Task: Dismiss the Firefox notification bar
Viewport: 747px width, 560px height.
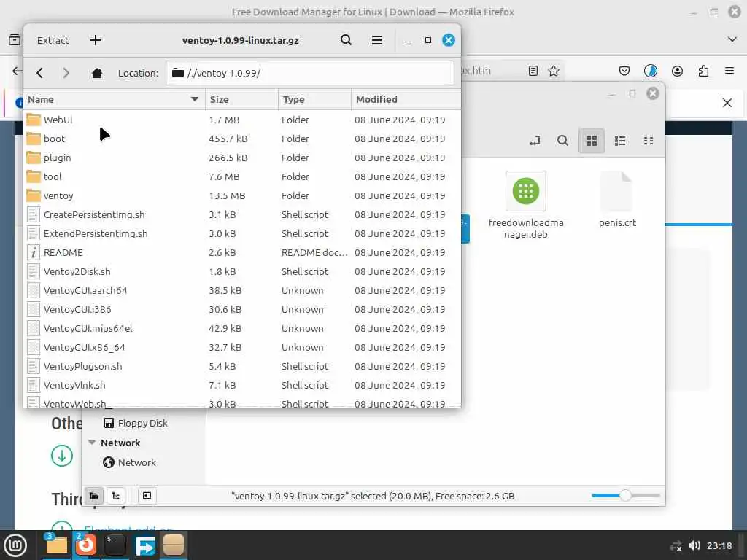Action: point(727,103)
